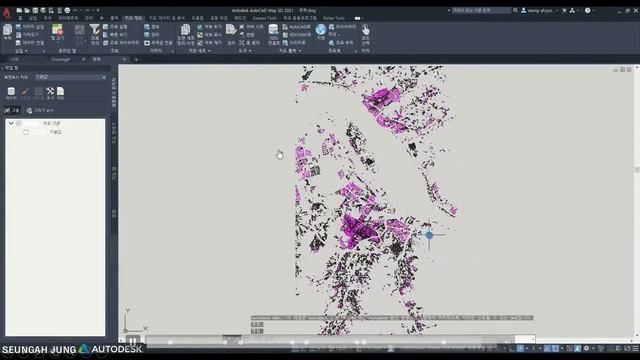
Task: Expand the object set panel dropdown arrow
Action: click(209, 51)
